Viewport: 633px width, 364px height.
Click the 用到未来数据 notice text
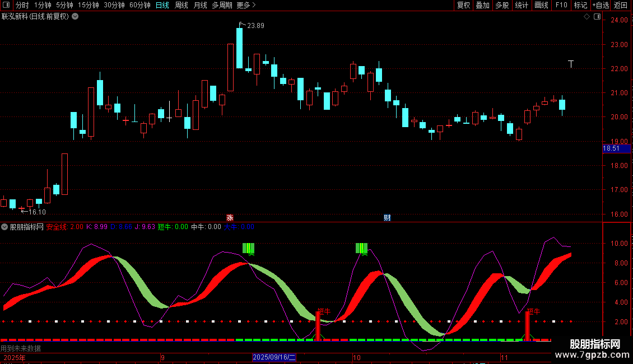point(21,348)
